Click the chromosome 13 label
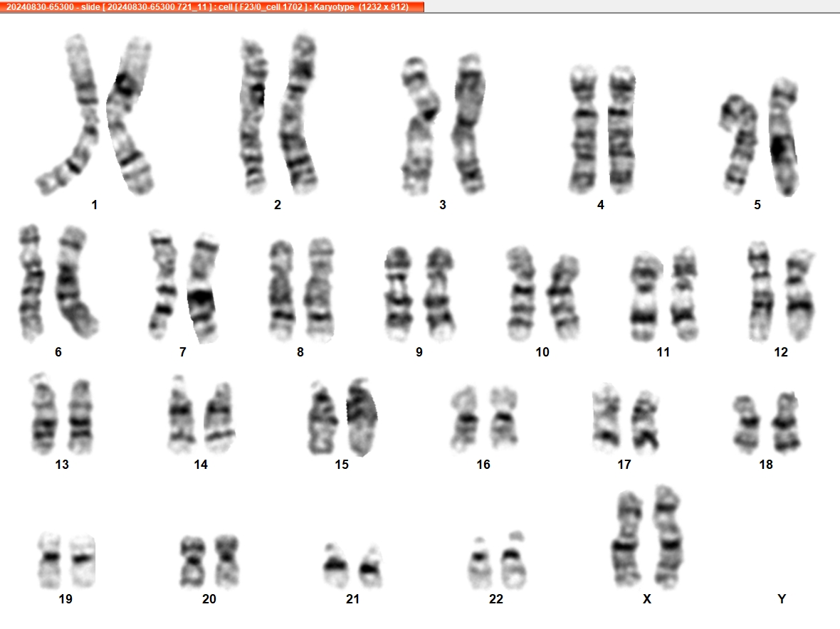The image size is (840, 629). [62, 464]
